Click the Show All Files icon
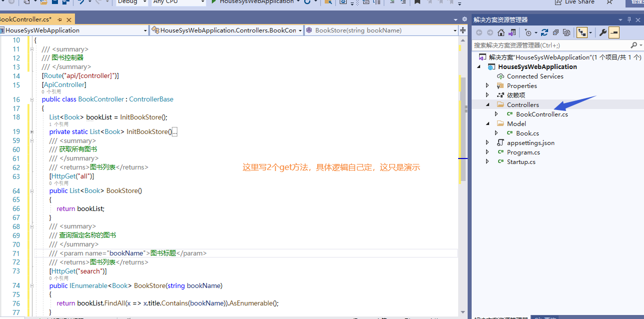This screenshot has height=319, width=644. (567, 32)
